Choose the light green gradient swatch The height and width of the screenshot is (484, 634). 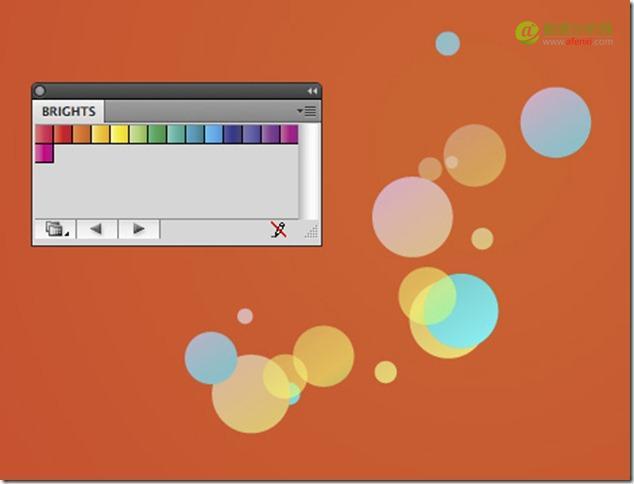[138, 134]
